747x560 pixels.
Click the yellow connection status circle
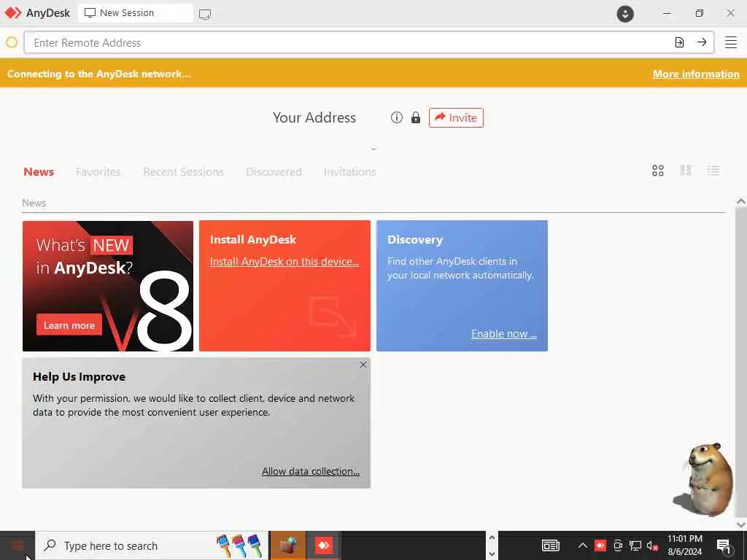[12, 42]
